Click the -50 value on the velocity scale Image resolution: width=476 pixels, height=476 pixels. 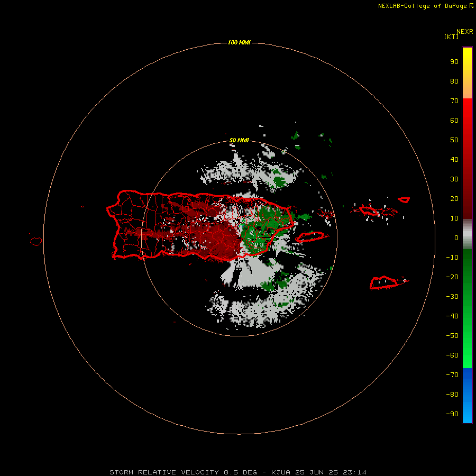pos(452,336)
